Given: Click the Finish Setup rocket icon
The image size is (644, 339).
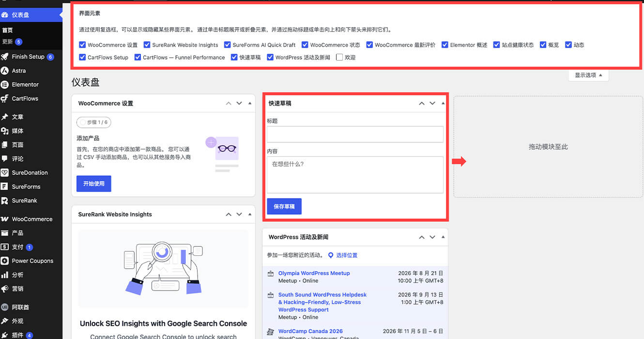Looking at the screenshot, I should click(5, 57).
